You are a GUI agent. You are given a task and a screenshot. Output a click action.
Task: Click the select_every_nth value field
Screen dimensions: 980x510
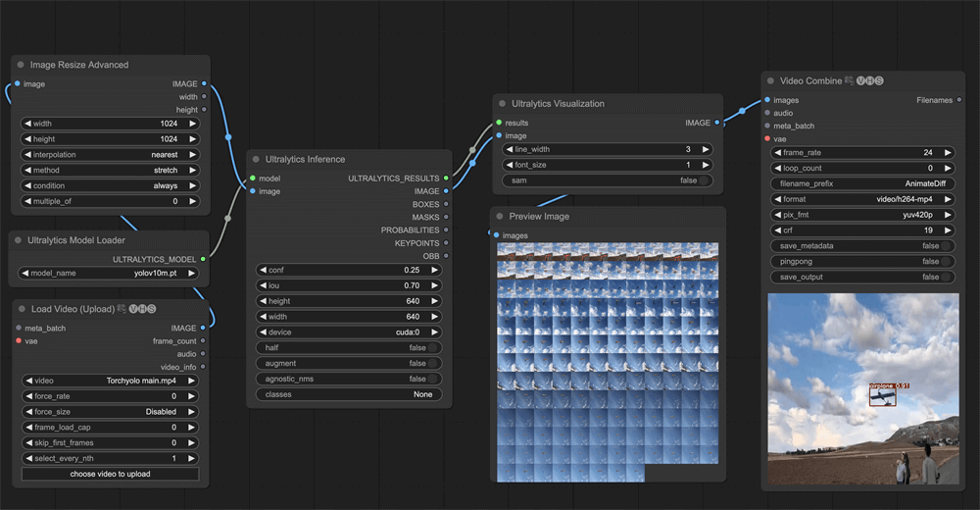click(x=111, y=459)
